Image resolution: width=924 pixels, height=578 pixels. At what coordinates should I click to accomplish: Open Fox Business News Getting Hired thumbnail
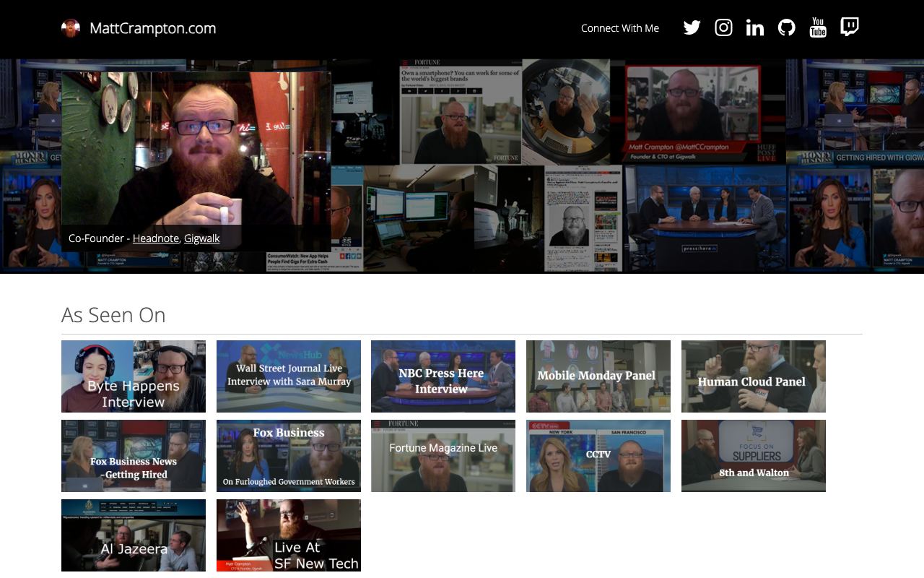point(134,456)
